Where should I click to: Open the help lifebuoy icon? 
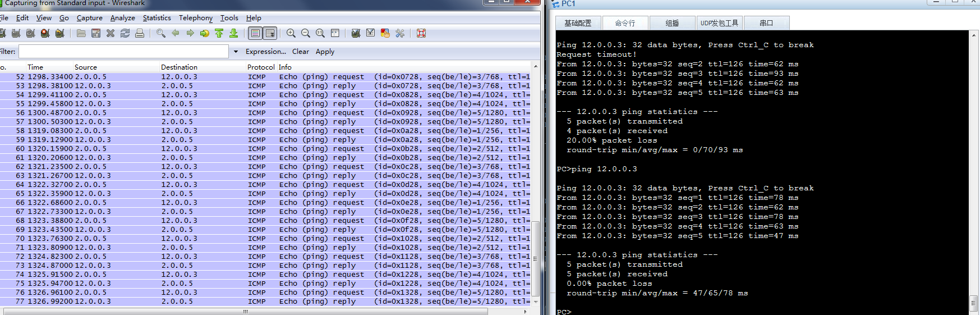(x=421, y=34)
